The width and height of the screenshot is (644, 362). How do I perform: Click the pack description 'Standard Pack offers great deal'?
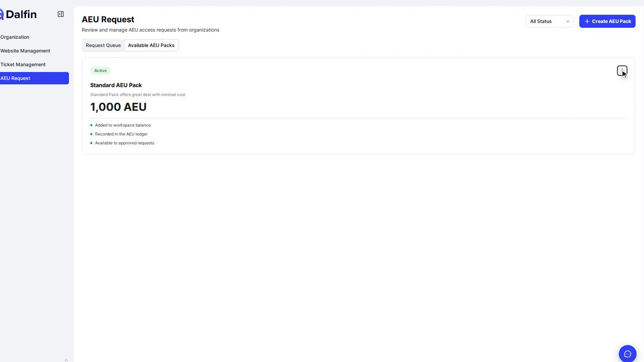click(138, 95)
